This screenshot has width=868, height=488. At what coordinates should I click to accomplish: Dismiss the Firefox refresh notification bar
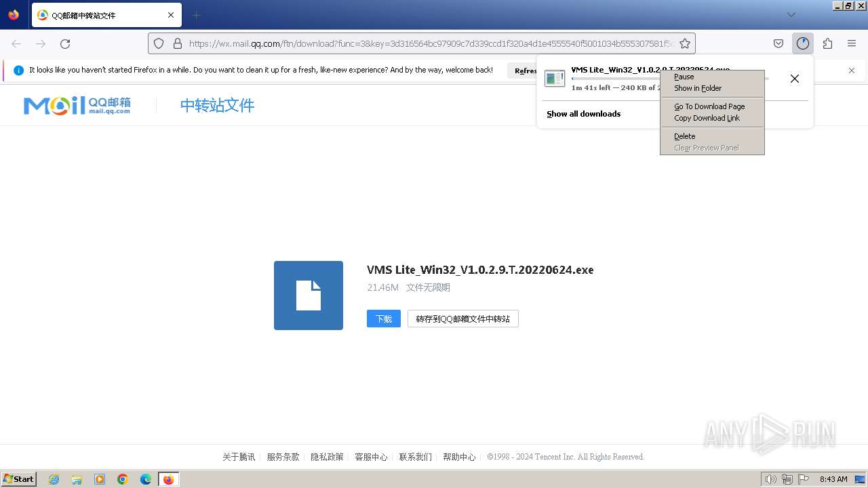(x=852, y=70)
